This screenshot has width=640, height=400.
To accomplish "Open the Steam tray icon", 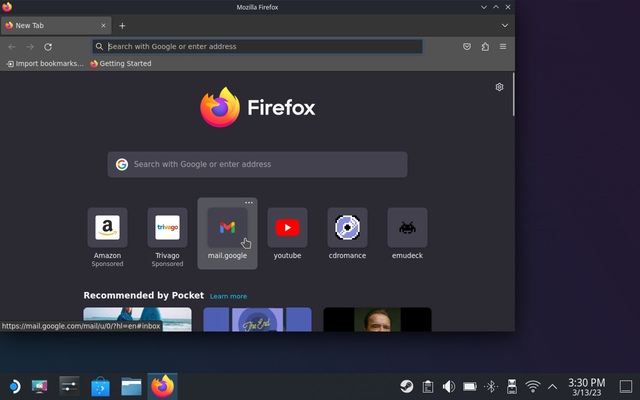I will (x=407, y=386).
